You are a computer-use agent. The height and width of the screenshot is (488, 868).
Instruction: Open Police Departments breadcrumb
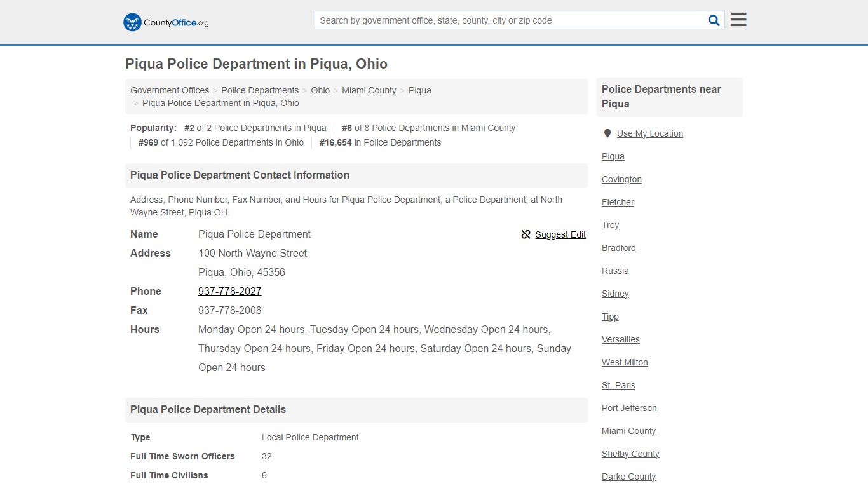pos(260,90)
